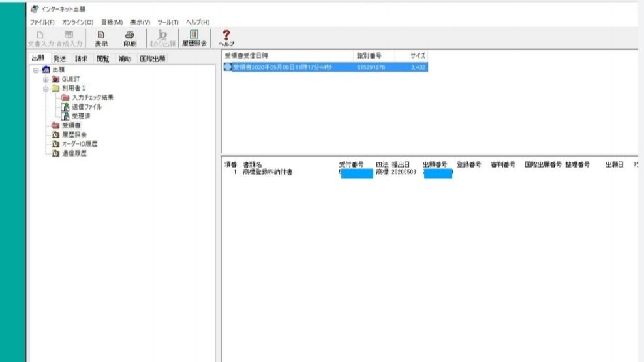
Task: Click the 表示 toolbar icon
Action: 101,38
